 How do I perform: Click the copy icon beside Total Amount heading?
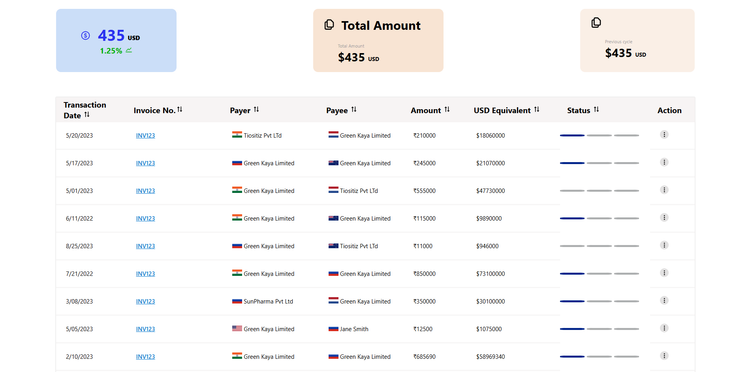tap(329, 25)
